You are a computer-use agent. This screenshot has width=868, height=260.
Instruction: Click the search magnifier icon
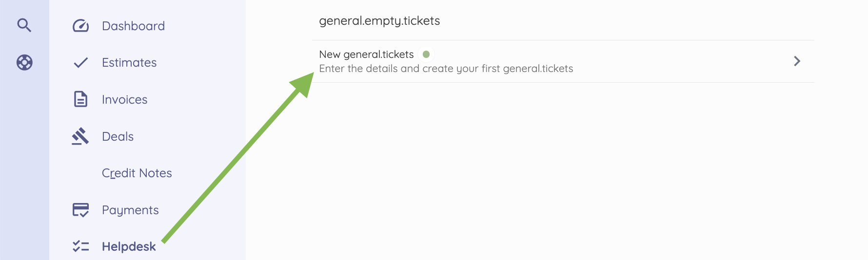[x=24, y=25]
